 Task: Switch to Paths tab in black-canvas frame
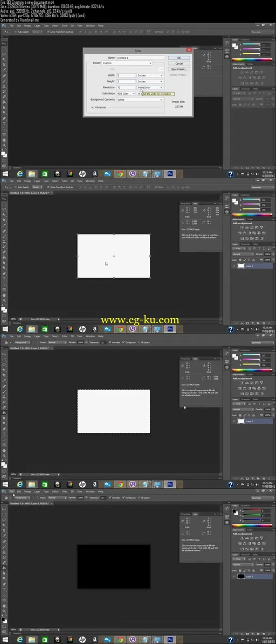tap(255, 555)
